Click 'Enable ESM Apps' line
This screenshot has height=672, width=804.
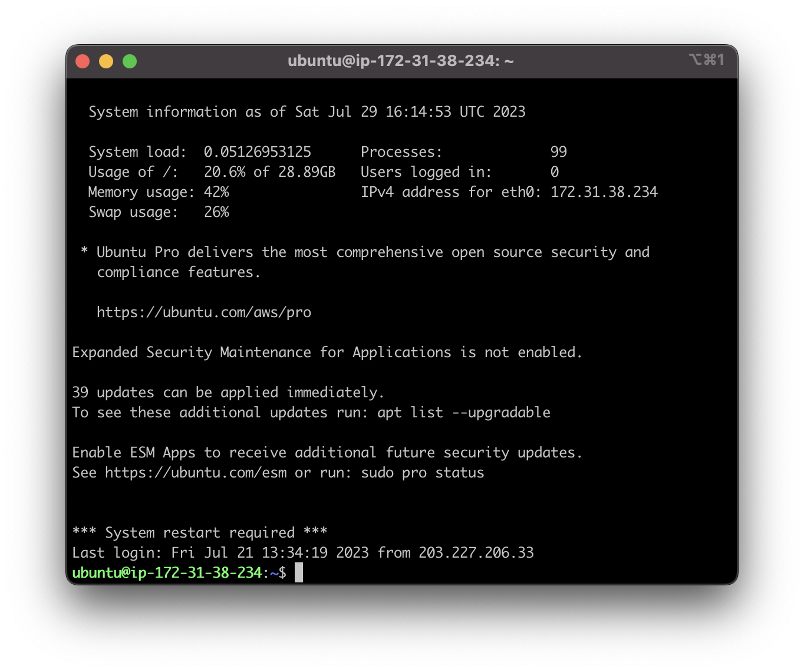[x=327, y=453]
